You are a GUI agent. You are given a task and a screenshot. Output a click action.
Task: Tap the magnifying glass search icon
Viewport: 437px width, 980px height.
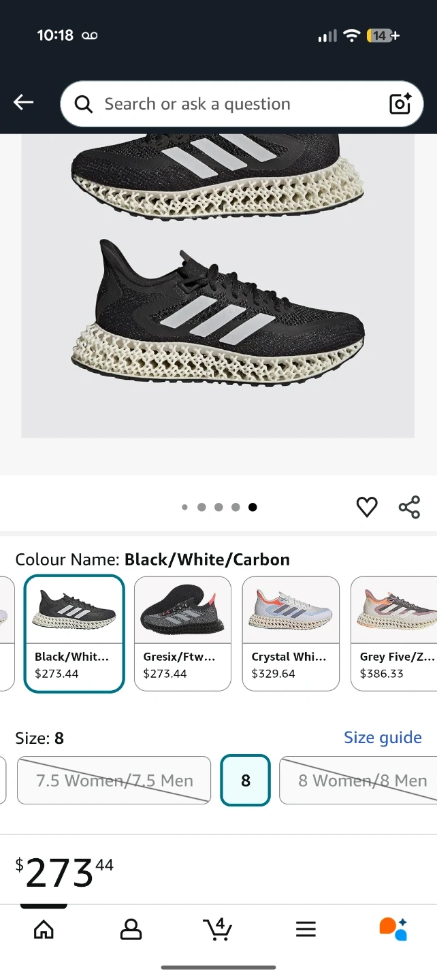(x=84, y=104)
